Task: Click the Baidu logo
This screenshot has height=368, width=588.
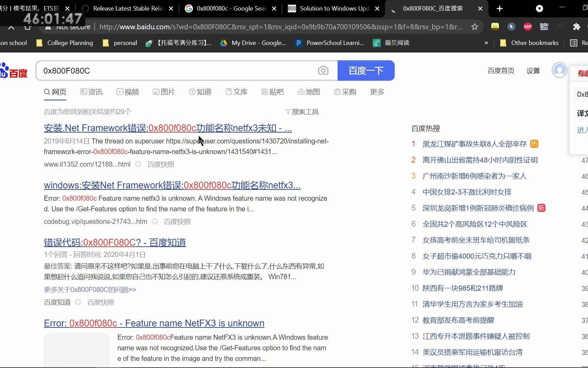Action: (14, 71)
